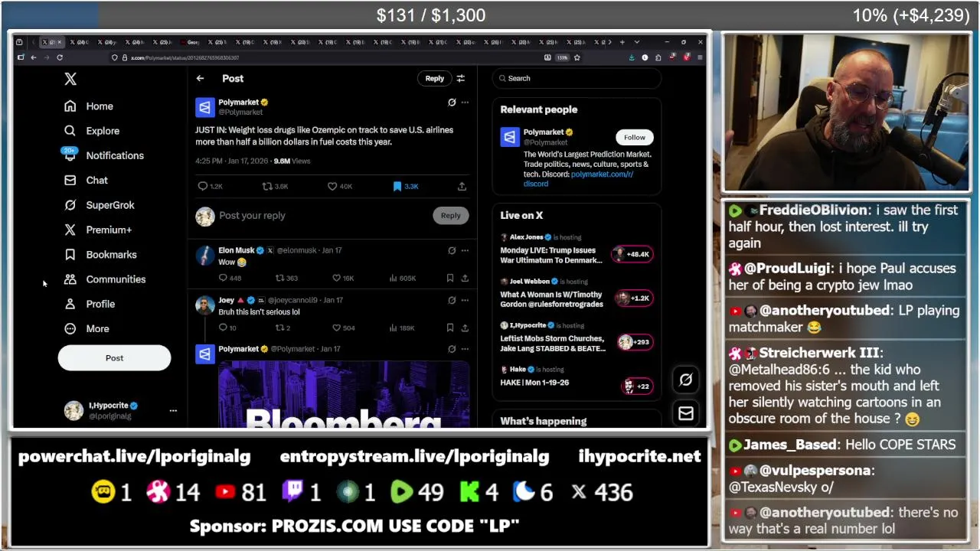Click comment icon showing 1.2K replies
Viewport: 980px width, 551px height.
click(203, 186)
